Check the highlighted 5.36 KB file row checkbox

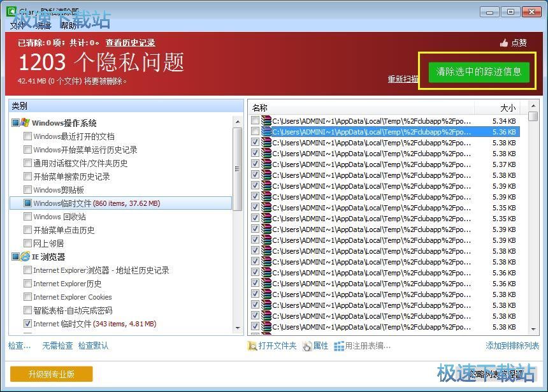point(255,131)
